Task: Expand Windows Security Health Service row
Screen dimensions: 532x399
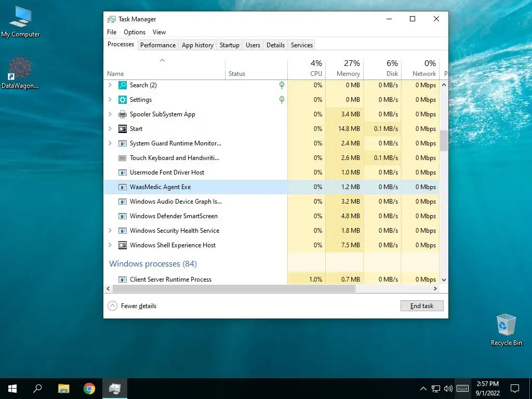Action: point(110,231)
